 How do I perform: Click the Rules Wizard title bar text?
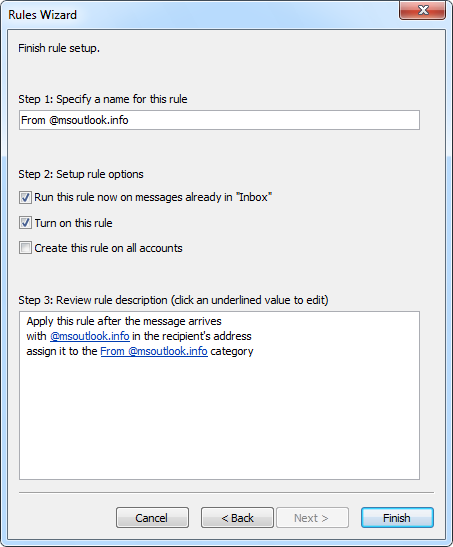point(43,15)
